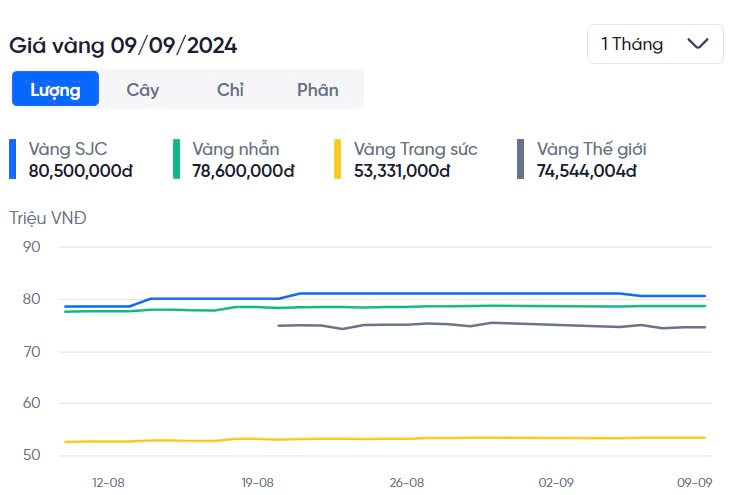Viewport: 742px width, 495px height.
Task: Switch to the Phân unit tab
Action: coord(317,89)
